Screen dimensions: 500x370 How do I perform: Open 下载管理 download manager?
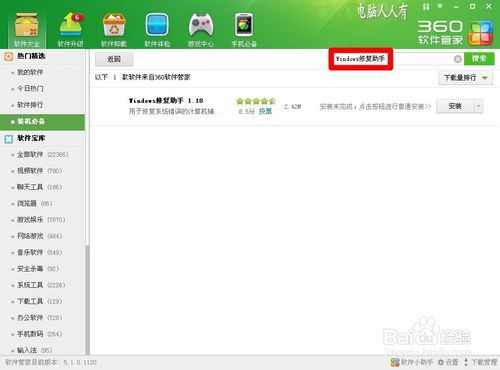click(480, 362)
